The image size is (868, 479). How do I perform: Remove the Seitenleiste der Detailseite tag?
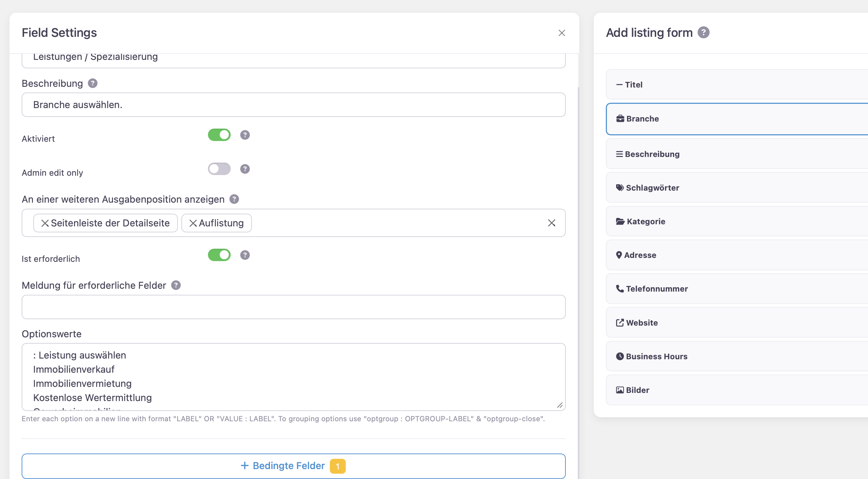click(45, 223)
